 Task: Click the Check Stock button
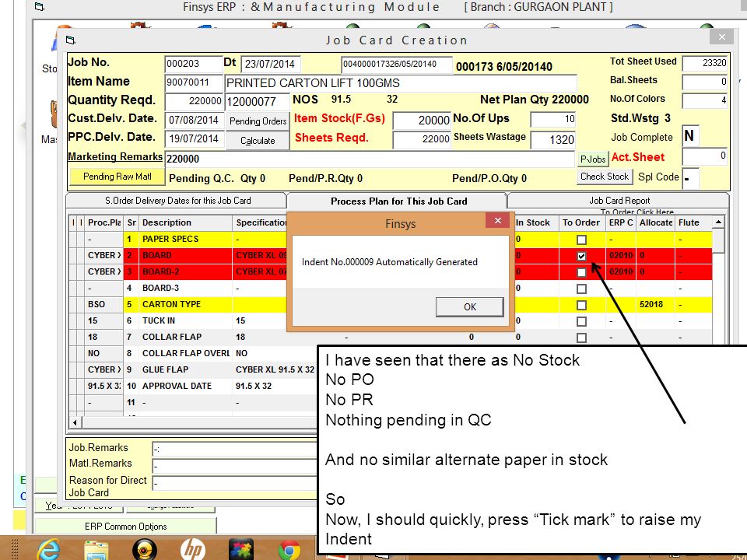(605, 177)
